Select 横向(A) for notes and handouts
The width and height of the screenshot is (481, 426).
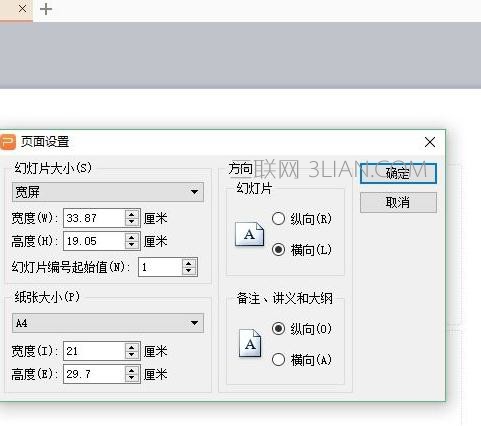(x=278, y=360)
